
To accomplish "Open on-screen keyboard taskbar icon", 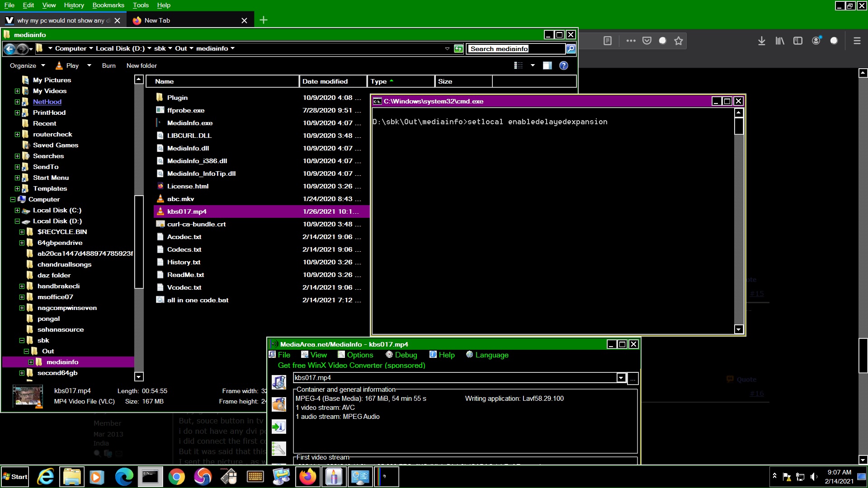I will [x=255, y=477].
